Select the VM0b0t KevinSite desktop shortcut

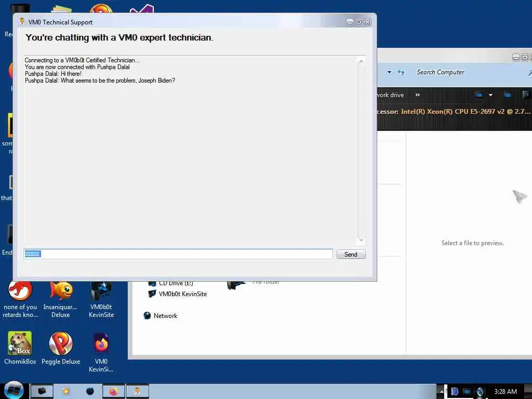point(101,300)
